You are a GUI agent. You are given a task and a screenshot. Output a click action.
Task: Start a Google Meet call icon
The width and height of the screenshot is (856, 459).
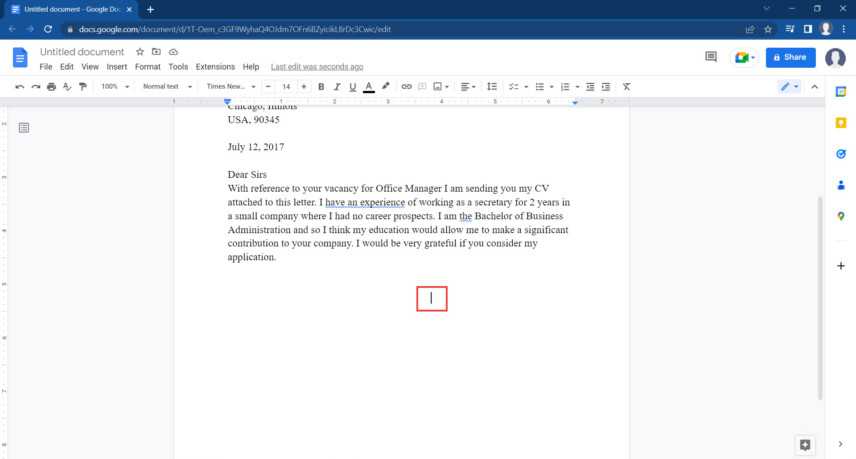(744, 57)
